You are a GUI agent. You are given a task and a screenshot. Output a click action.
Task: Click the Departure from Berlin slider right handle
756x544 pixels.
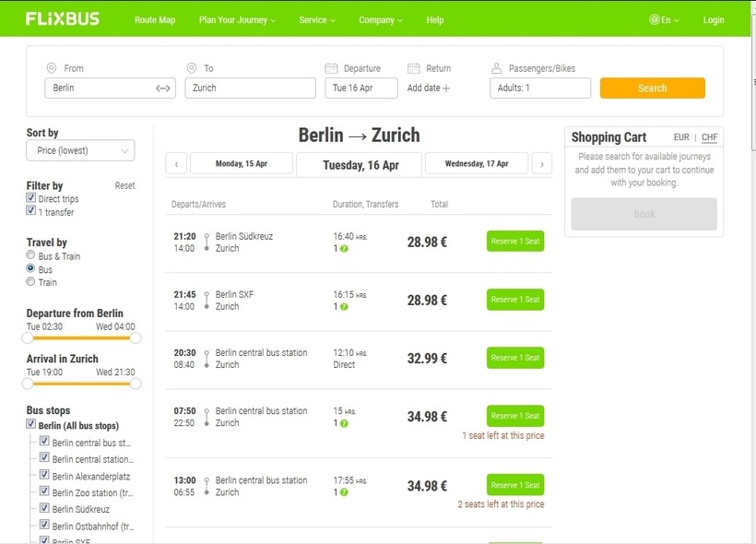click(x=136, y=337)
